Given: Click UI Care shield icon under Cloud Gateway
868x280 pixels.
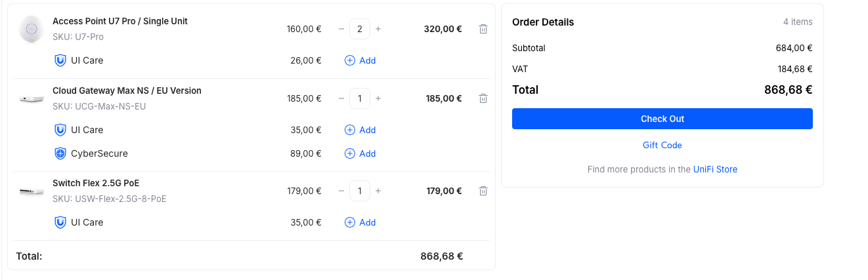Looking at the screenshot, I should click(60, 130).
